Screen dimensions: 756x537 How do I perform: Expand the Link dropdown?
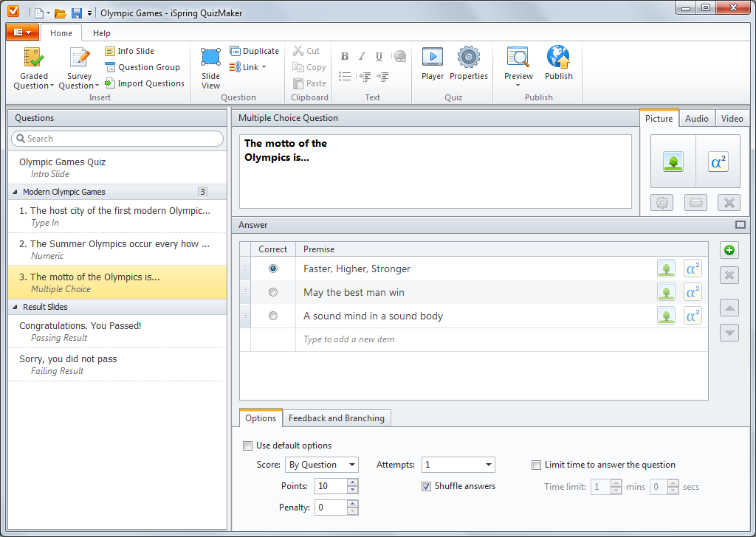[x=264, y=67]
